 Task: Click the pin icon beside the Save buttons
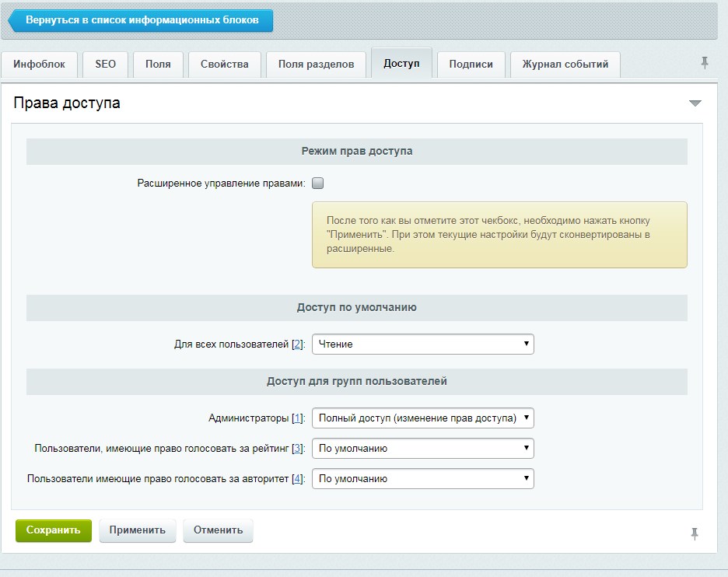[695, 533]
